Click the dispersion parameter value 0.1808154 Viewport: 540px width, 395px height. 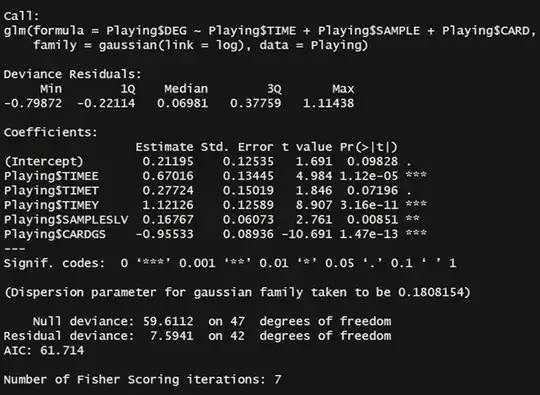click(431, 292)
